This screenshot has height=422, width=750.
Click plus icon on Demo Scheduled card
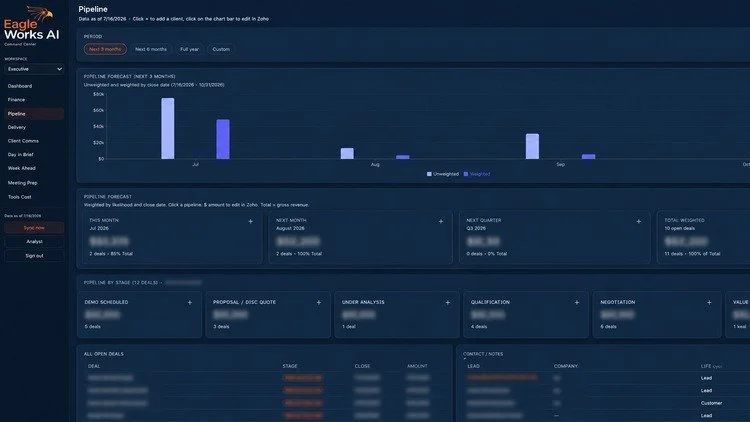pos(190,303)
